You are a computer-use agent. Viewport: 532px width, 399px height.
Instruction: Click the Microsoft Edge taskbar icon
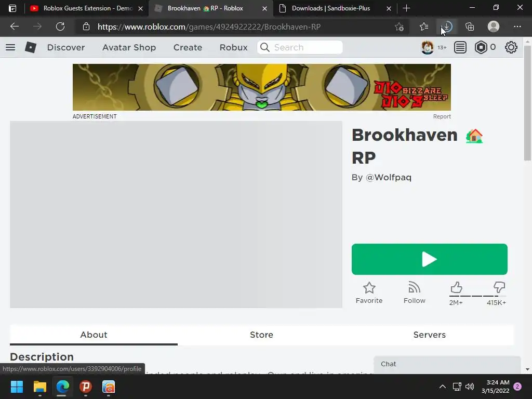(x=63, y=387)
